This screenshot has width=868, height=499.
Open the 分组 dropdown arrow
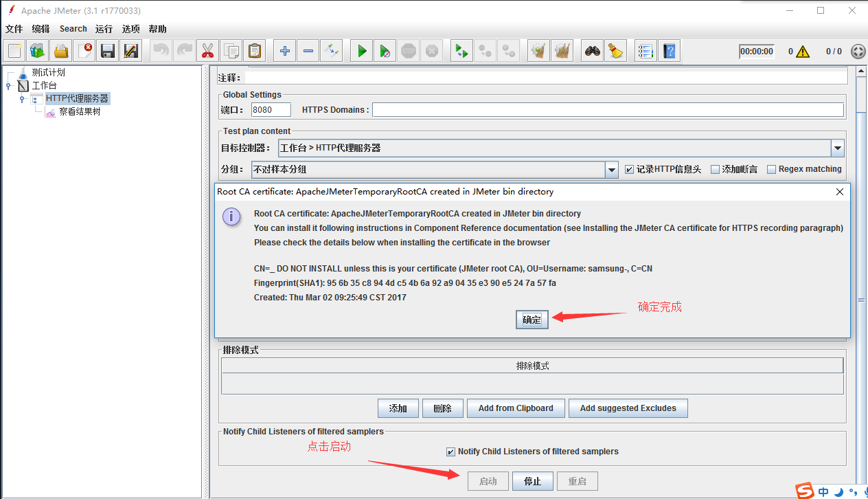[x=612, y=169]
